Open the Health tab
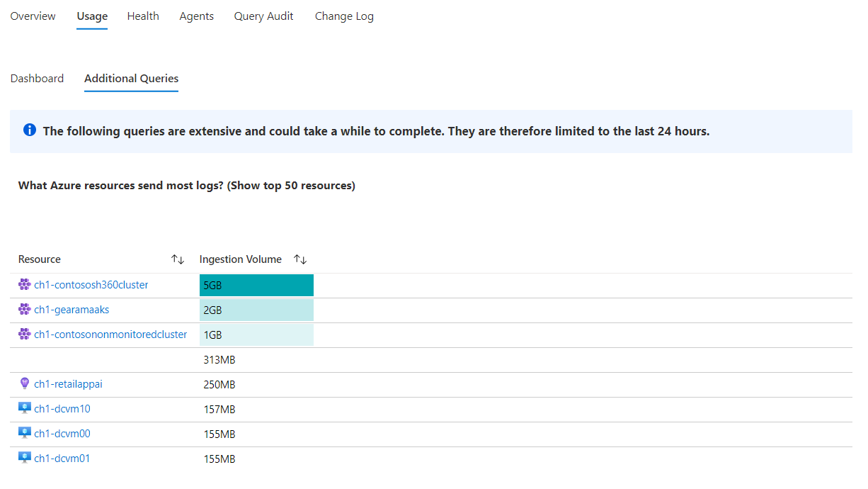Viewport: 868px width, 489px height. tap(143, 16)
